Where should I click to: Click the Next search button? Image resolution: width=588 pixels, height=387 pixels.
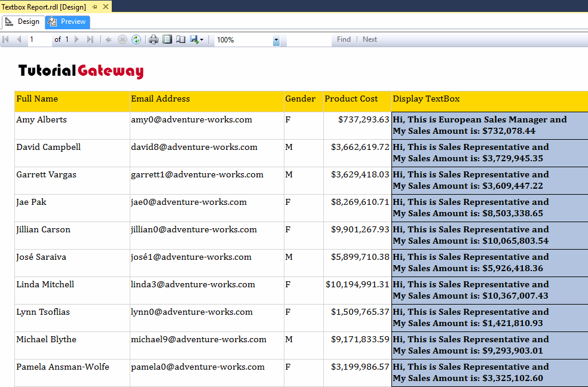[370, 39]
